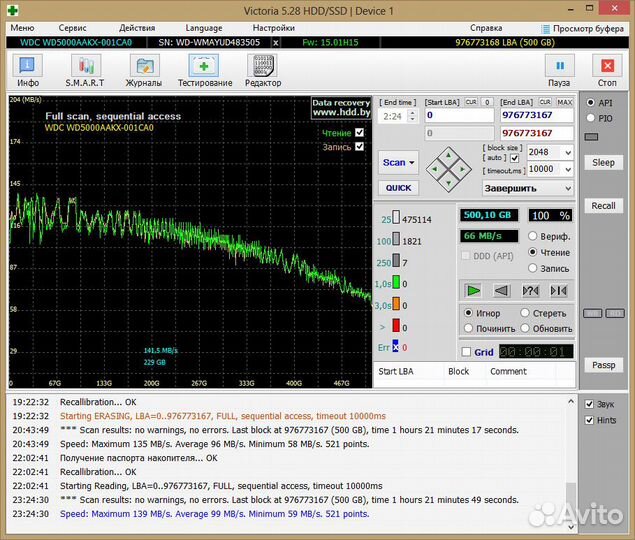Enable the Grid checkbox
635x540 pixels.
pyautogui.click(x=467, y=352)
